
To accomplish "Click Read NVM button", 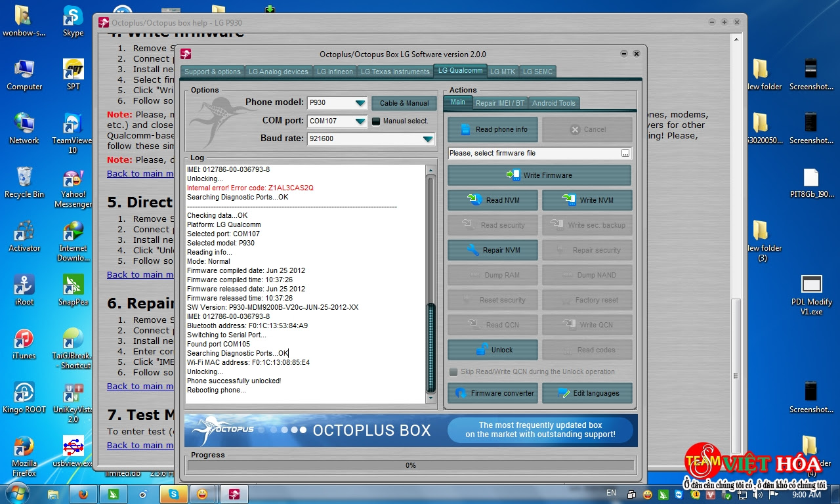I will (x=493, y=200).
